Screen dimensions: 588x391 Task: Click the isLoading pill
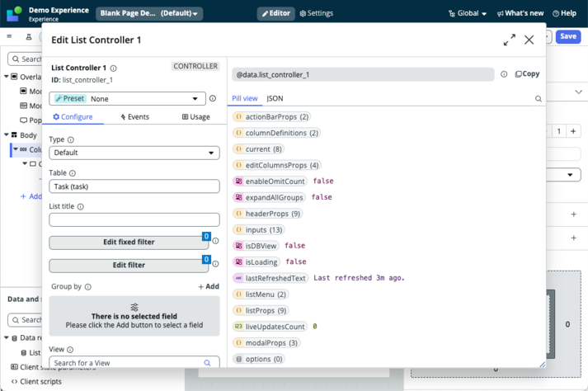point(256,262)
